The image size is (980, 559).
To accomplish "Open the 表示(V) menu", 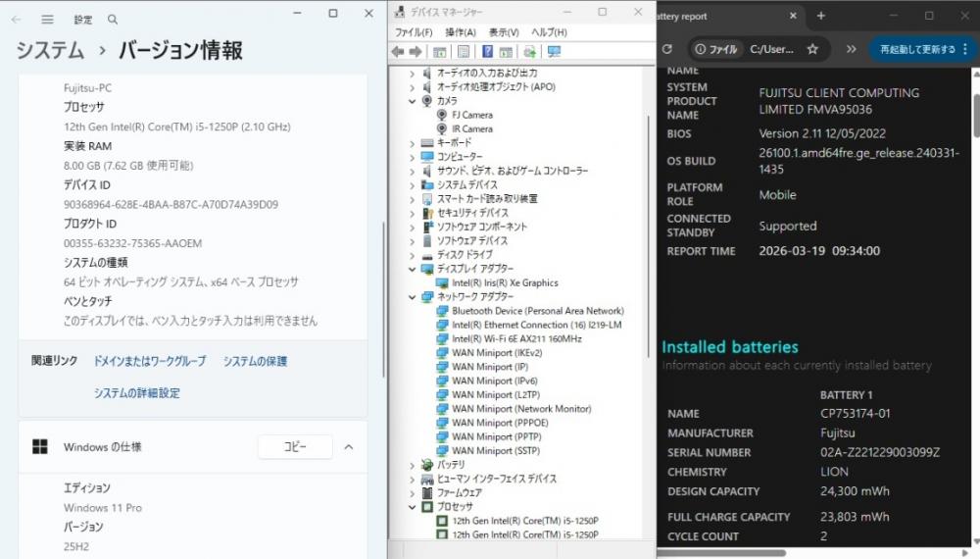I will click(504, 32).
